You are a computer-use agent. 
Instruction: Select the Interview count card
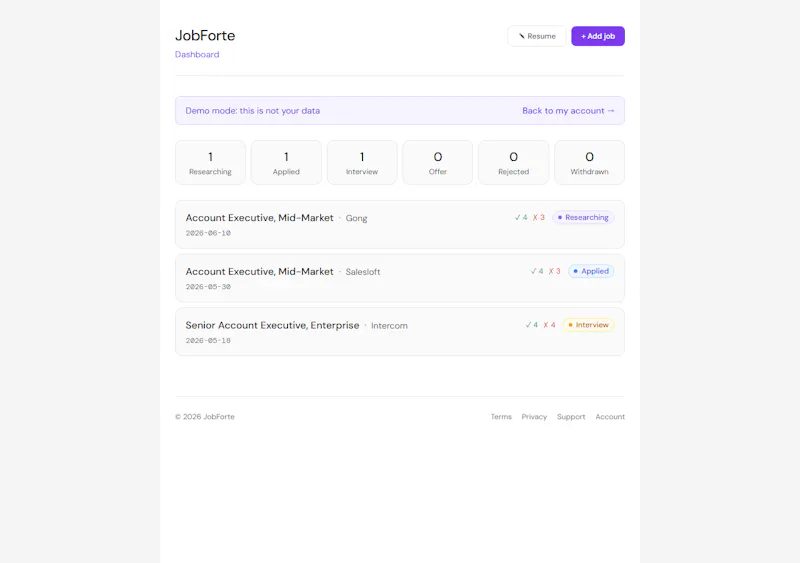362,162
